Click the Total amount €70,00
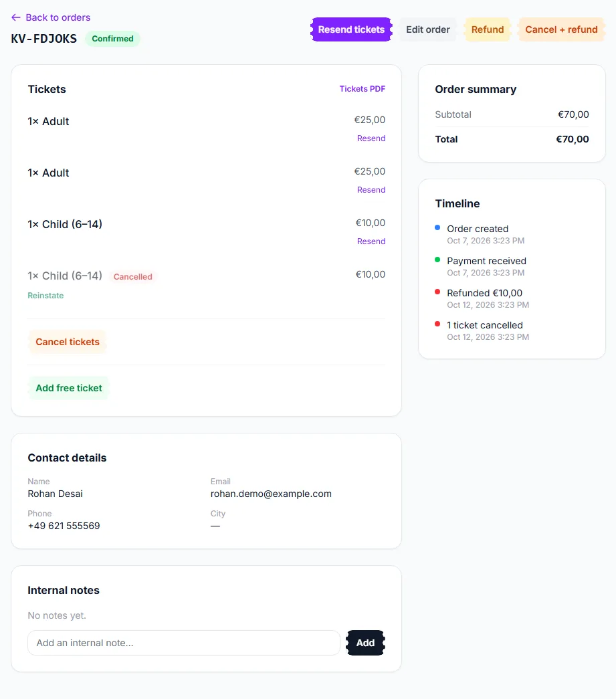Viewport: 616px width, 699px height. (x=573, y=139)
